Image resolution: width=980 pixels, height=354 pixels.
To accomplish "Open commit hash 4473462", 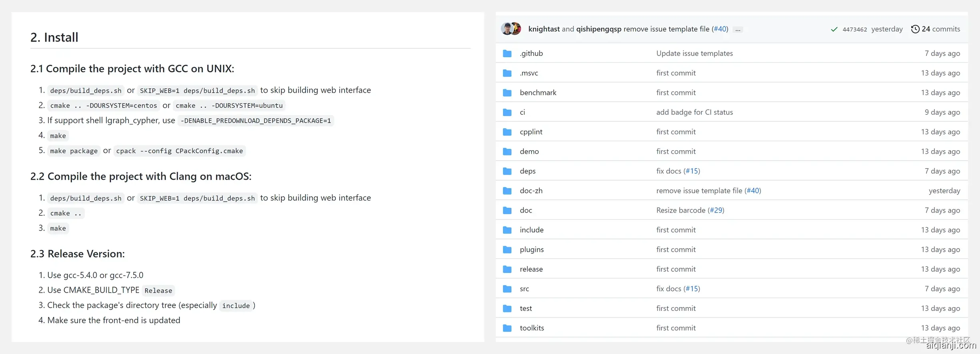I will (x=854, y=30).
